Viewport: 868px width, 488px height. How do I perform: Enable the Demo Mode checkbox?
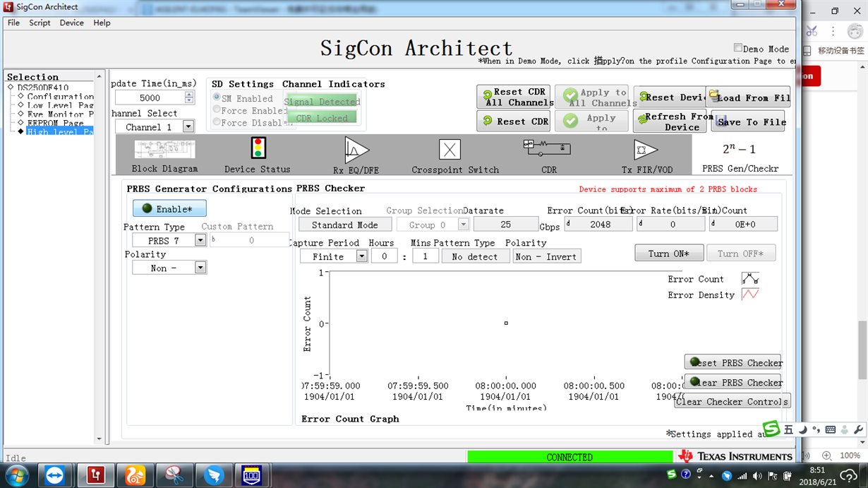pyautogui.click(x=738, y=48)
